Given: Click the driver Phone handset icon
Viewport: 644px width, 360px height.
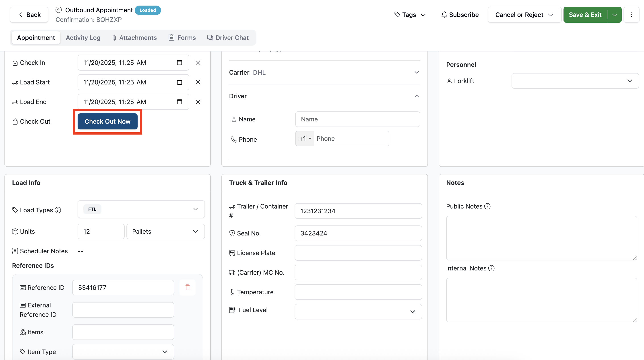Looking at the screenshot, I should pos(233,139).
